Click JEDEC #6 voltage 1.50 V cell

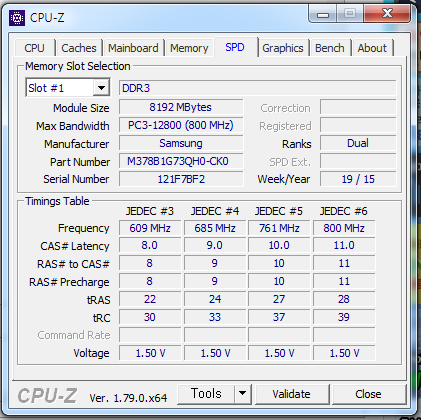344,353
